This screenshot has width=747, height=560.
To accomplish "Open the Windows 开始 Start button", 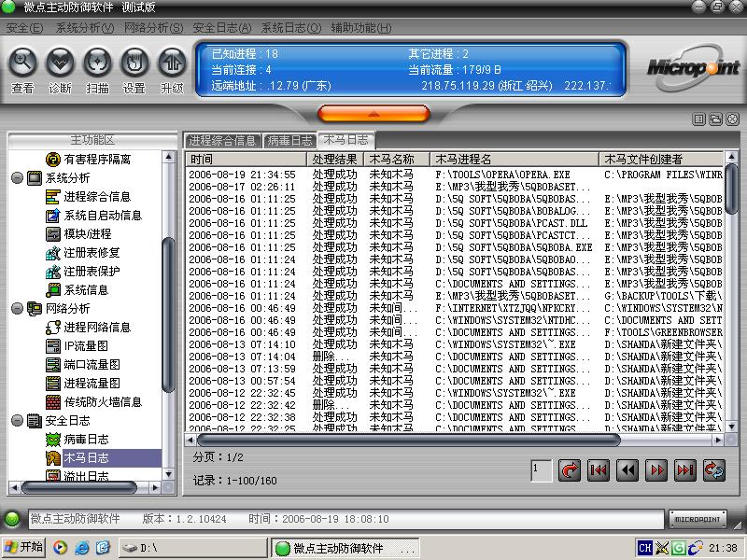I will 23,547.
